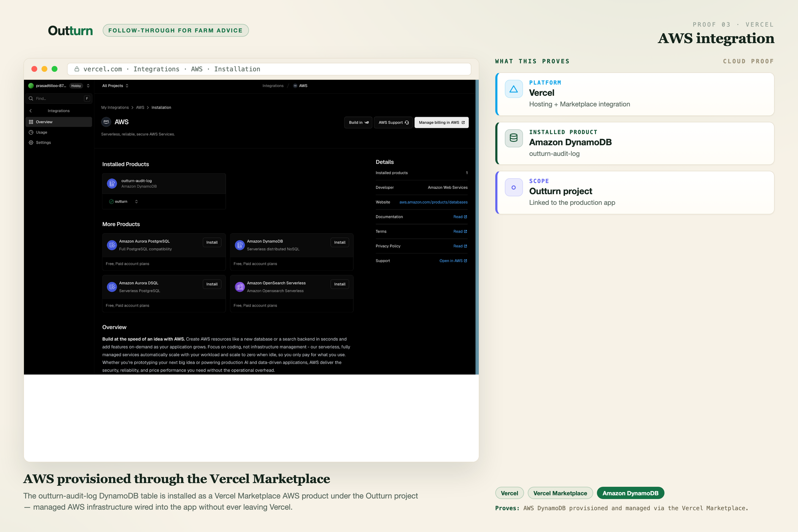Open the outturn-audit-log installed product
Image resolution: width=798 pixels, height=532 pixels.
pyautogui.click(x=164, y=184)
